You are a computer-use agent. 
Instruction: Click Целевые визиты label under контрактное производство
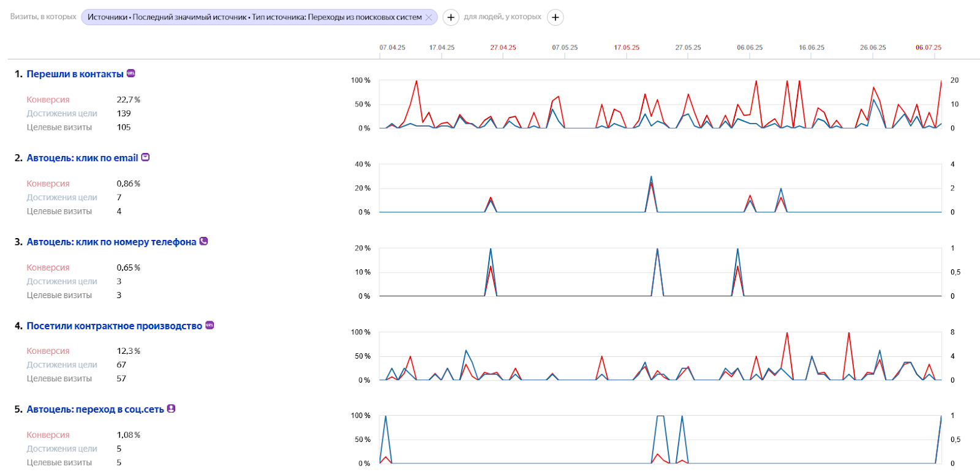coord(59,379)
